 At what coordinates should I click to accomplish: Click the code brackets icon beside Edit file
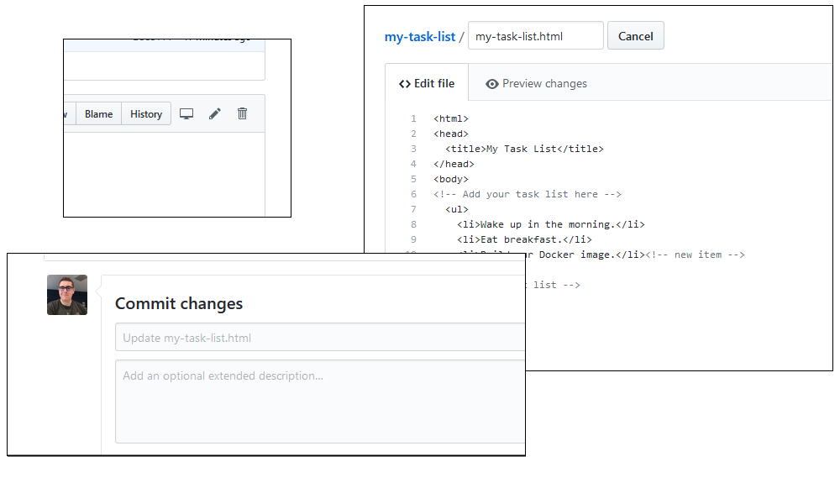click(x=405, y=83)
